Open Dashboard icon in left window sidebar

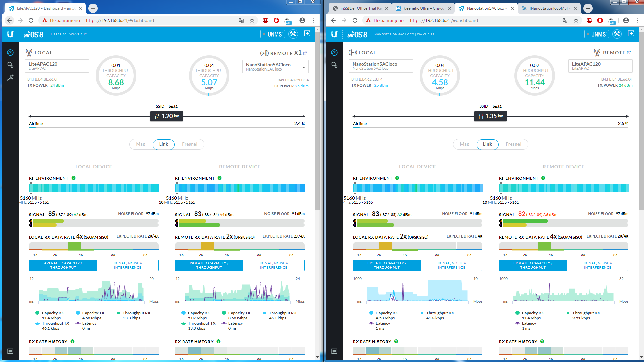10,52
